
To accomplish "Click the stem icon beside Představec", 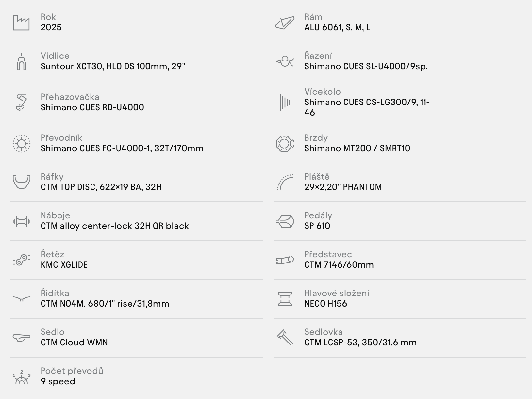I will click(x=285, y=260).
